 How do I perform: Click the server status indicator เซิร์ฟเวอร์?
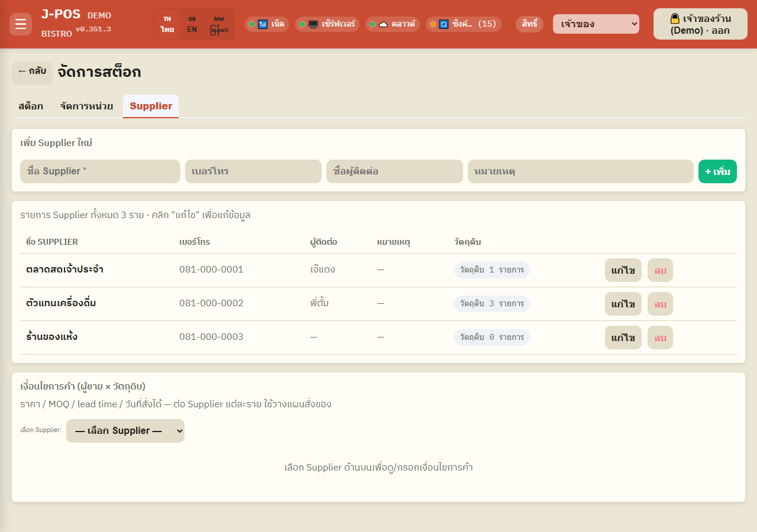coord(327,24)
